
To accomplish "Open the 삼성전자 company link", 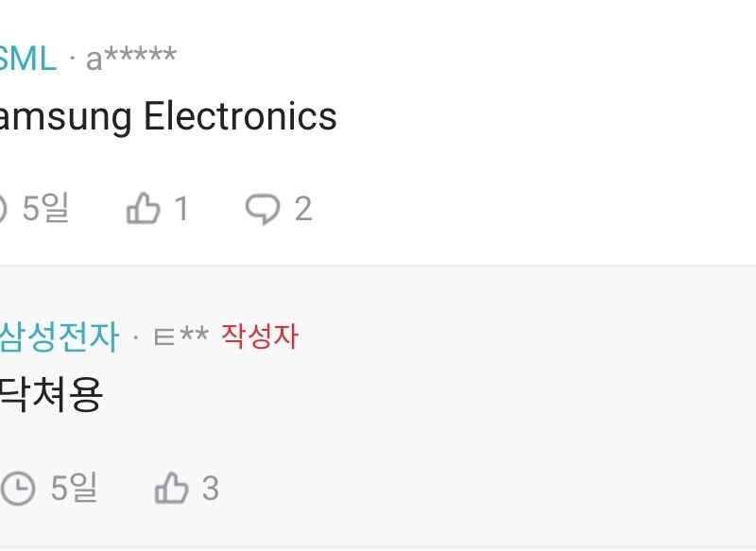I will coord(59,336).
